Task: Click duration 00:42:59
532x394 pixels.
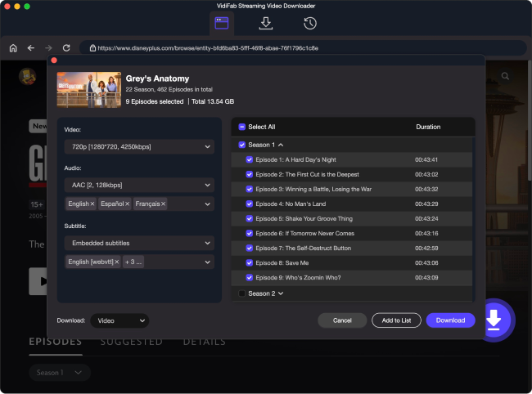Action: (x=426, y=248)
